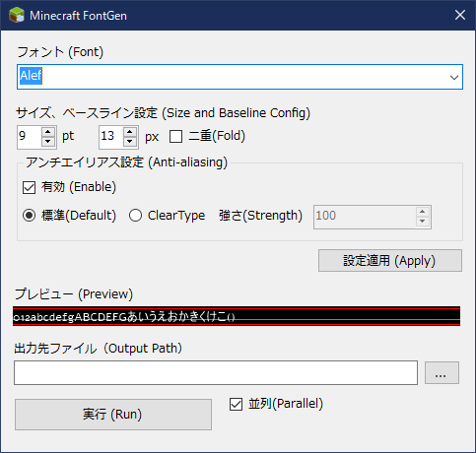Click the 強さ(Strength) label
This screenshot has height=453, width=476.
(x=260, y=216)
